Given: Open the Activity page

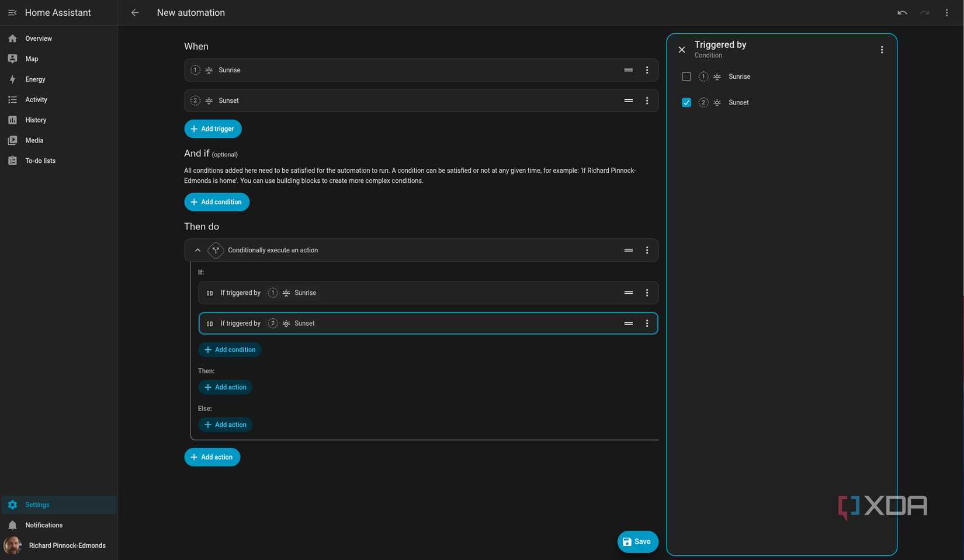Looking at the screenshot, I should click(58, 100).
